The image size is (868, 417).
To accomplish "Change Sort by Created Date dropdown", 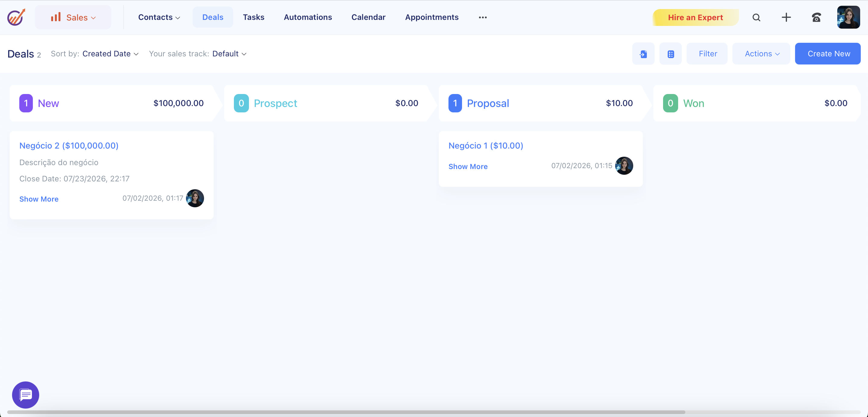I will pos(111,54).
